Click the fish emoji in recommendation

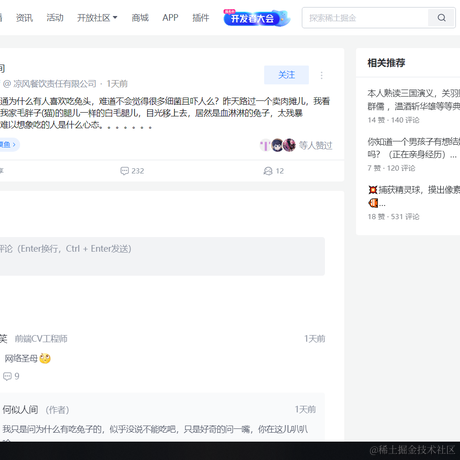[373, 203]
